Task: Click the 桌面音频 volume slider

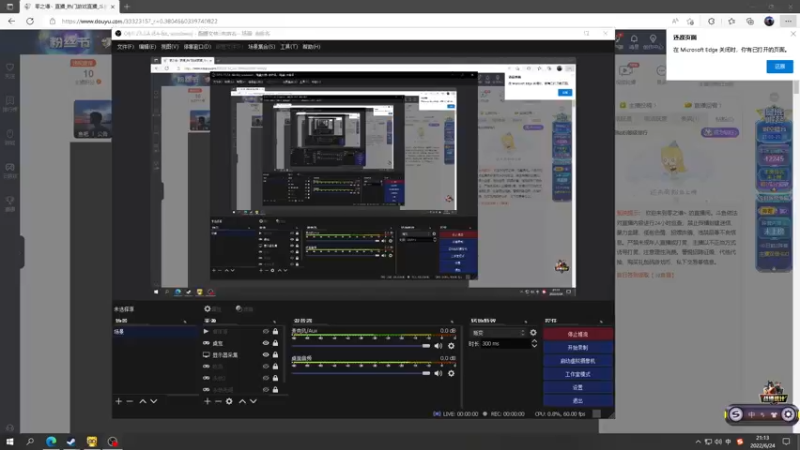Action: pyautogui.click(x=361, y=373)
